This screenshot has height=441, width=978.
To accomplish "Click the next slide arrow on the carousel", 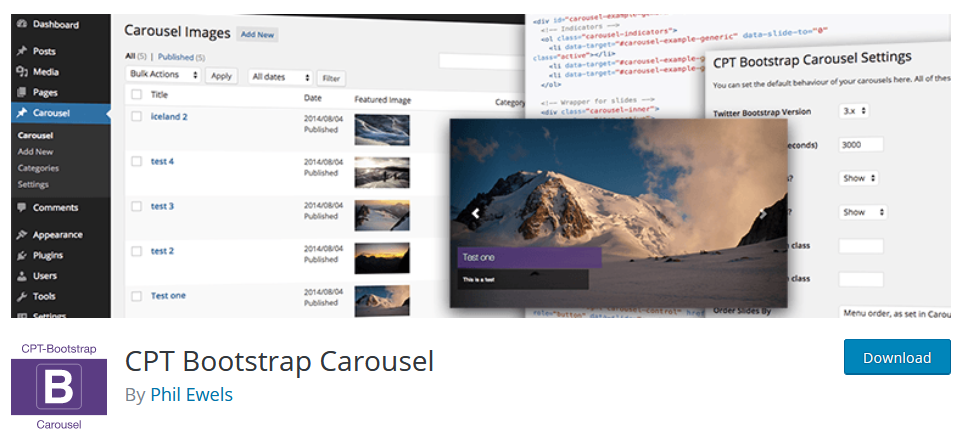I will pyautogui.click(x=763, y=214).
